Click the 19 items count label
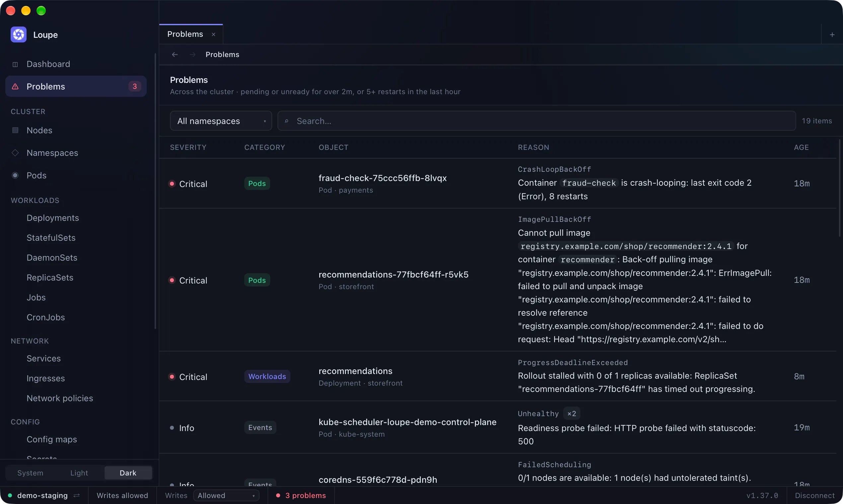This screenshot has height=504, width=843. click(x=816, y=121)
